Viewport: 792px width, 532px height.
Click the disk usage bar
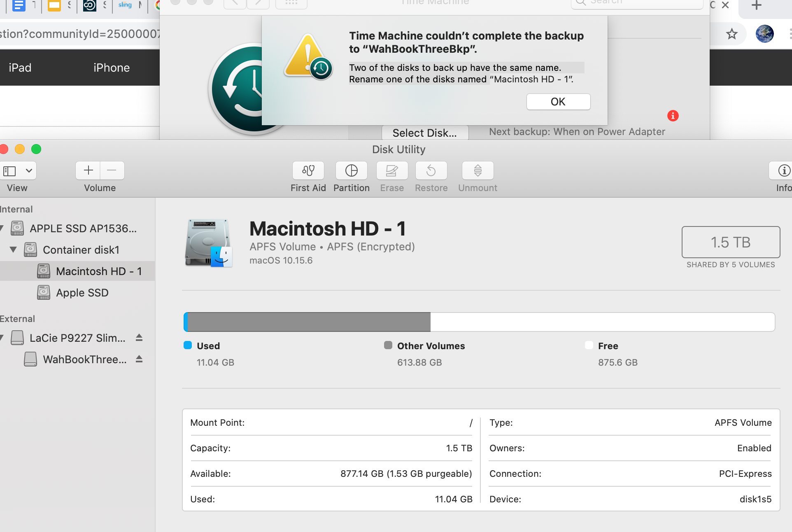[x=479, y=322]
